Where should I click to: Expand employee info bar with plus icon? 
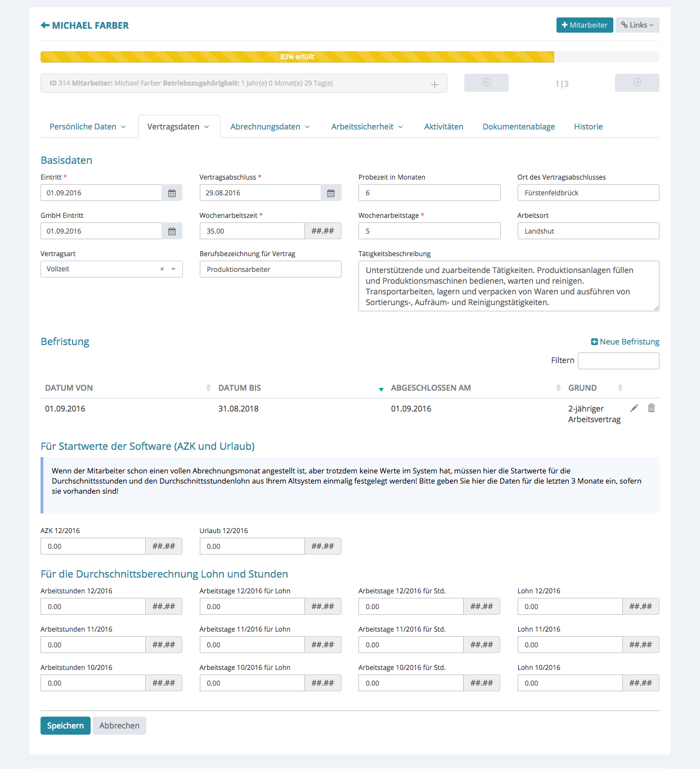coord(434,84)
